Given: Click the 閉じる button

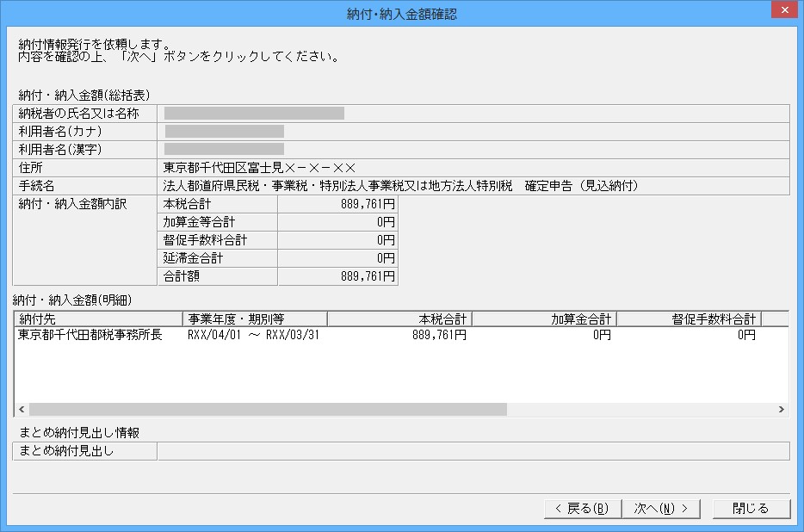Looking at the screenshot, I should pyautogui.click(x=751, y=509).
